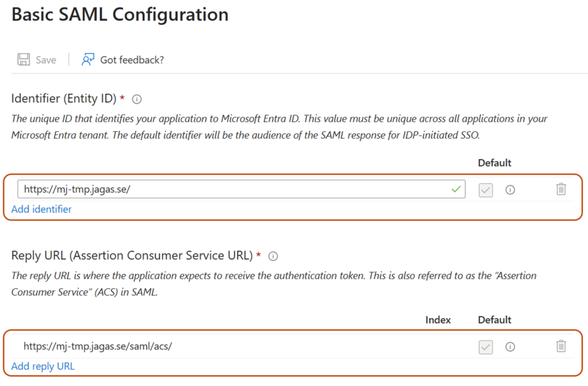Viewport: 588px width, 386px height.
Task: Delete the identifier using its trash icon
Action: pyautogui.click(x=561, y=189)
